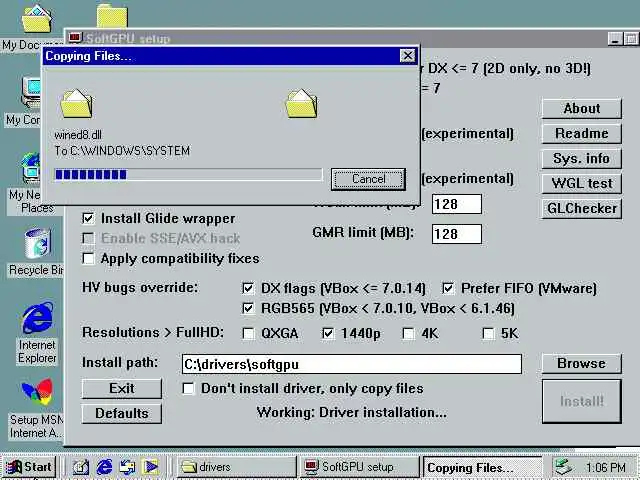The image size is (640, 480).
Task: Click the wined8.dll filename text
Action: (x=78, y=135)
